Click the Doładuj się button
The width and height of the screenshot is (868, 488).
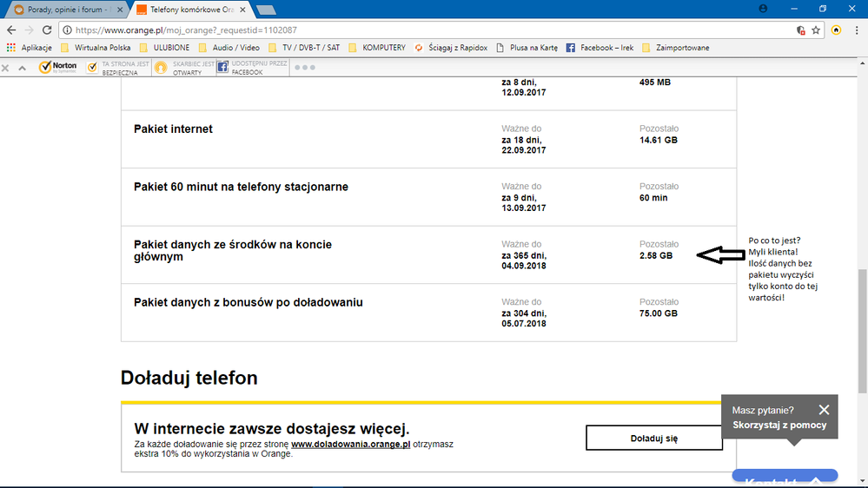coord(653,439)
